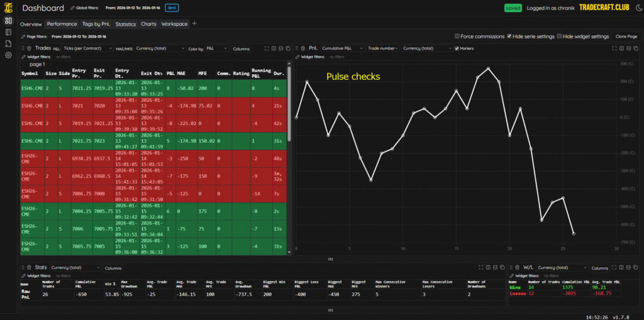This screenshot has width=644, height=320.
Task: Open the Color by P&L dropdown
Action: coord(216,48)
